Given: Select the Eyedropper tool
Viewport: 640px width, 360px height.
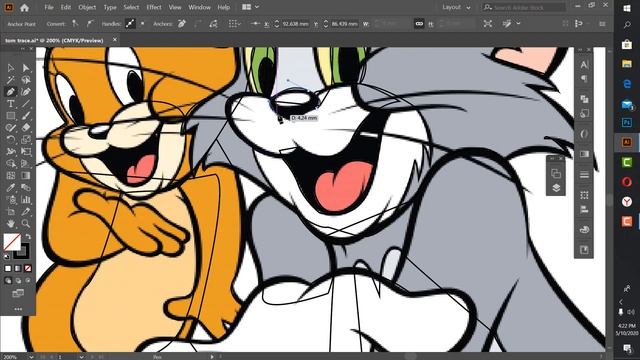Looking at the screenshot, I should tap(11, 187).
